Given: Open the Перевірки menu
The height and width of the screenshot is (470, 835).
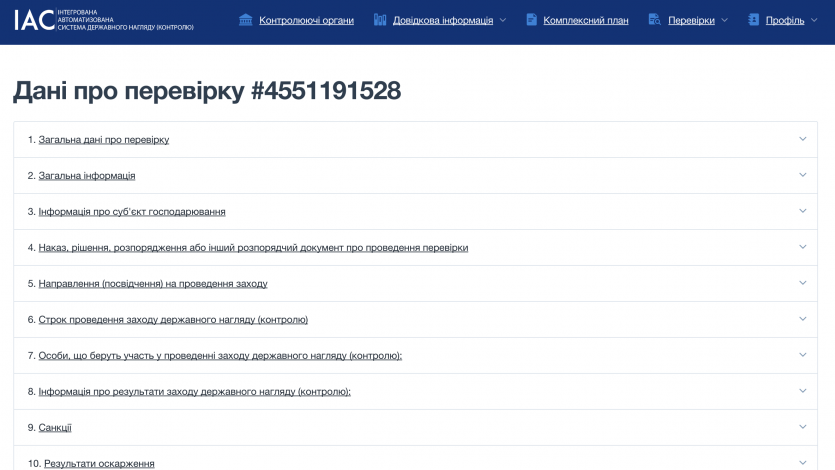Looking at the screenshot, I should pyautogui.click(x=691, y=20).
